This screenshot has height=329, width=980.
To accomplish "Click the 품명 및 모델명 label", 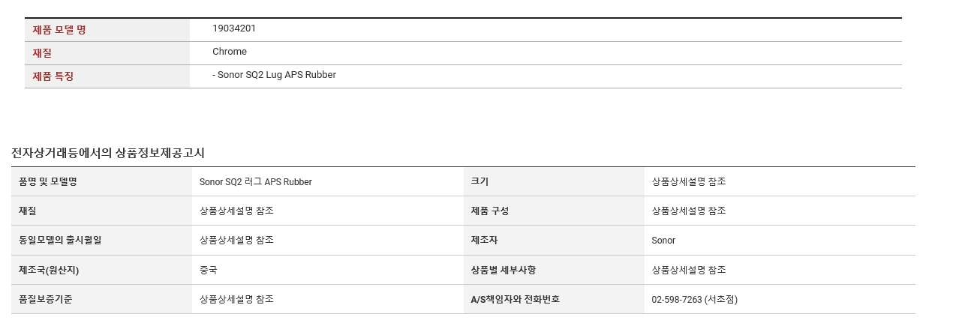I will (x=48, y=181).
